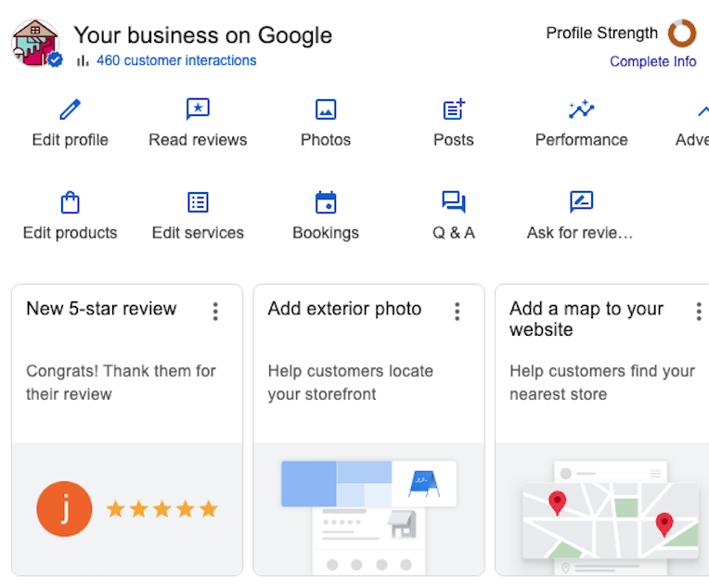
Task: Create new update via Posts icon
Action: pyautogui.click(x=454, y=110)
